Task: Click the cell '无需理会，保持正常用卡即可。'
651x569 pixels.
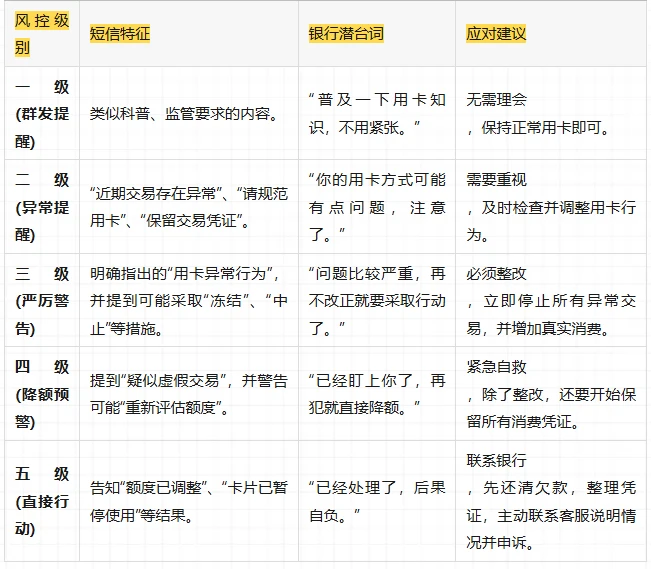Action: pyautogui.click(x=551, y=113)
